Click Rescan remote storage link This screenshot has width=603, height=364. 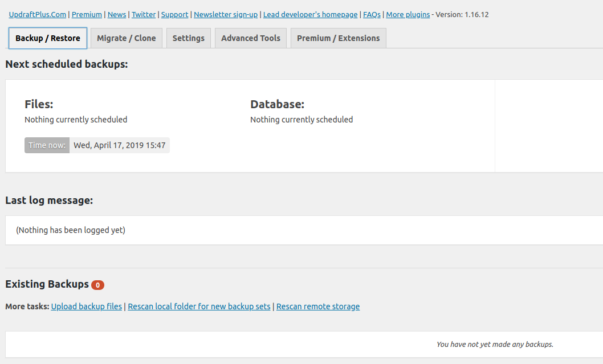point(318,306)
